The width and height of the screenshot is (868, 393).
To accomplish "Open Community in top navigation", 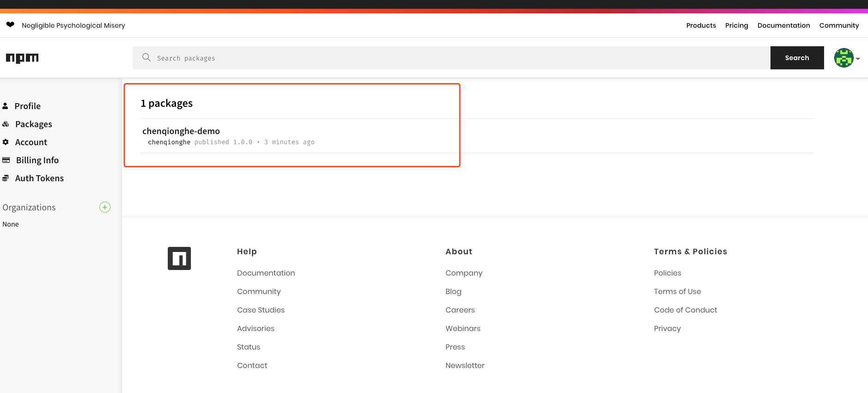I will [839, 25].
